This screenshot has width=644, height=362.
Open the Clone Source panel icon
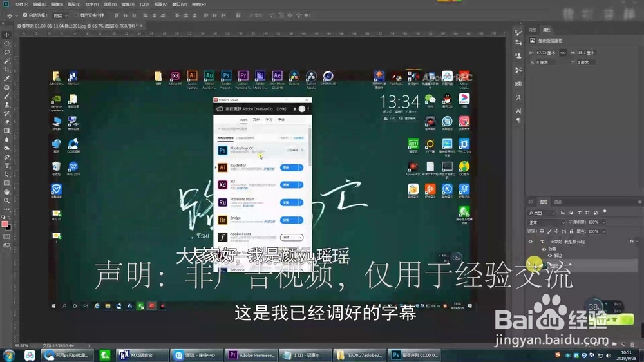(518, 56)
